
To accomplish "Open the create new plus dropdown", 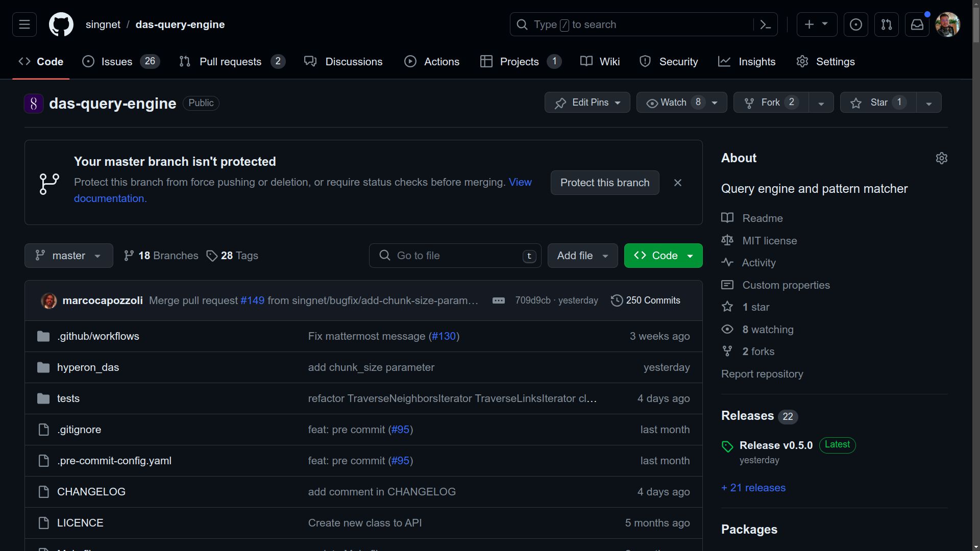I will coord(817,24).
